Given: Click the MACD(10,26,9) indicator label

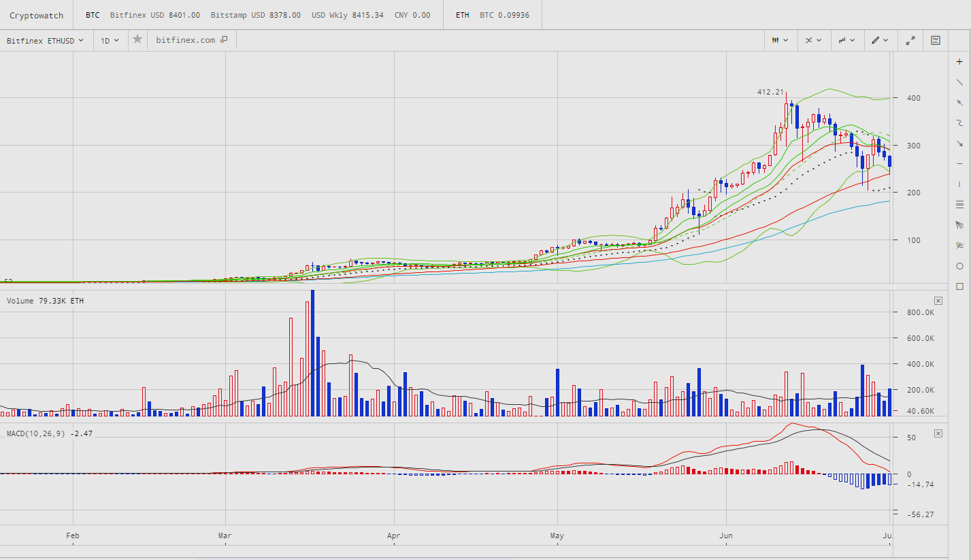Looking at the screenshot, I should point(49,433).
